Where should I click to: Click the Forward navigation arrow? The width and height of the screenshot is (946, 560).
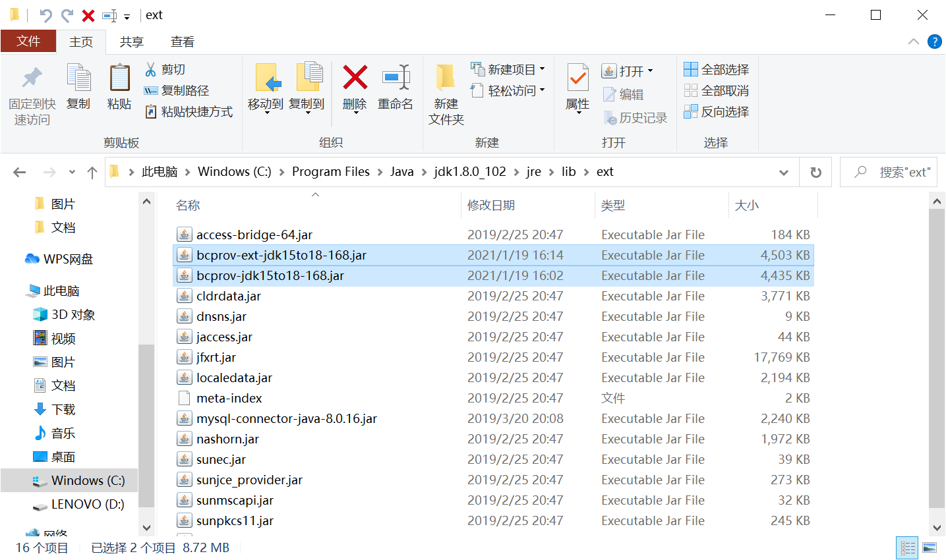pos(49,172)
